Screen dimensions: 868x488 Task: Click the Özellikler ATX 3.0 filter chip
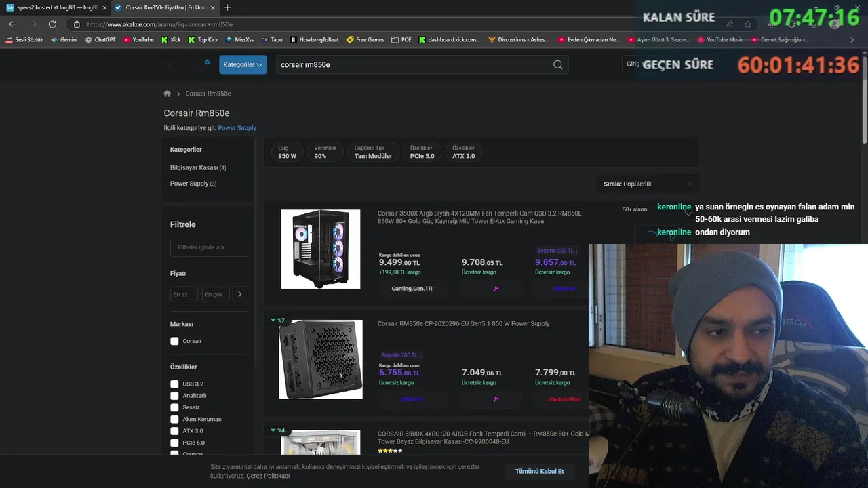tap(464, 152)
